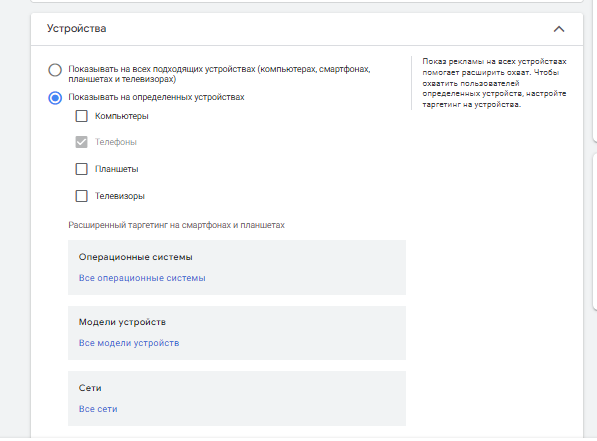
Task: Open the 'Все сети' link
Action: 98,409
